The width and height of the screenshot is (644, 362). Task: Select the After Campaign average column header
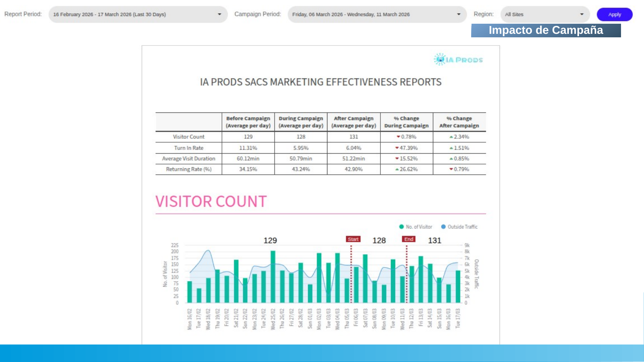click(x=354, y=122)
